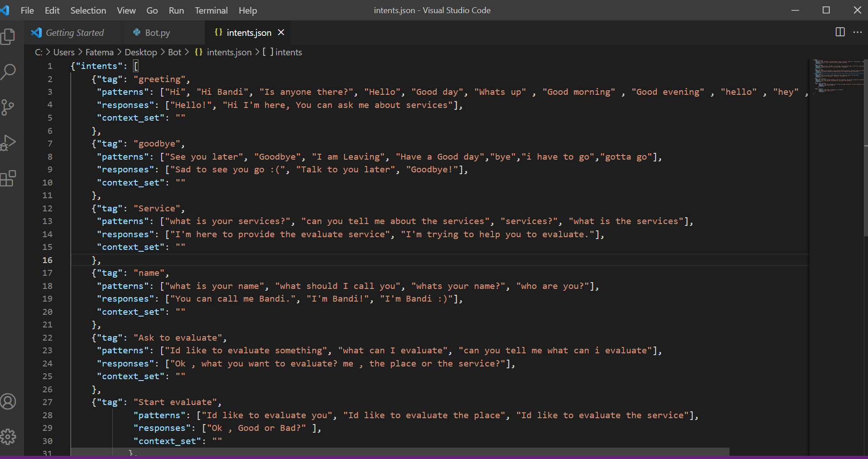Click the intents.json breadcrumb segment

[223, 52]
